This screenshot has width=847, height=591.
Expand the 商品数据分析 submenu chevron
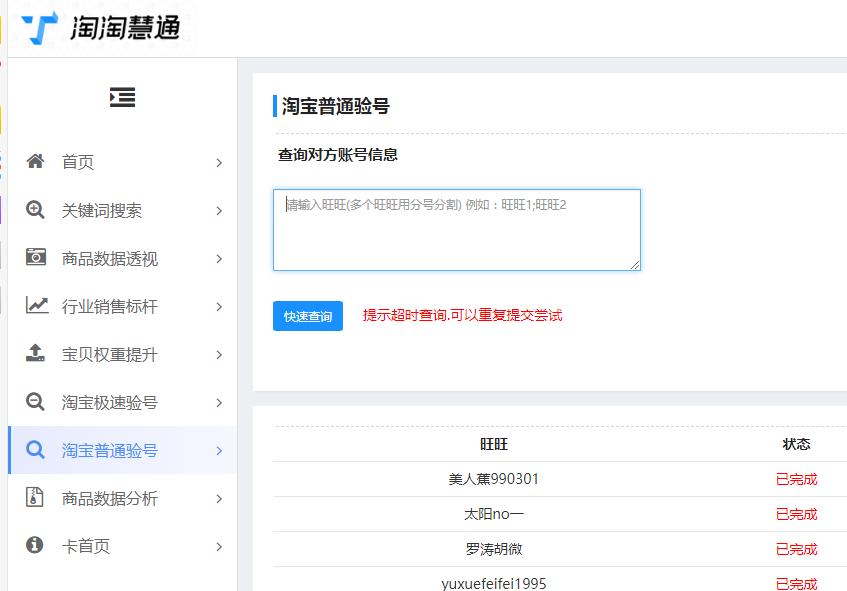click(219, 498)
